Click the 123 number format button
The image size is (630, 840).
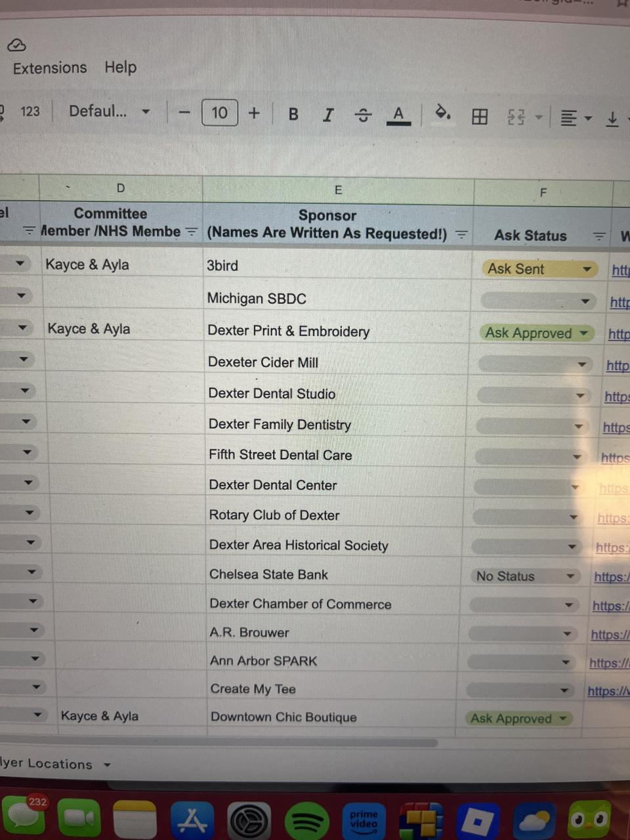30,111
